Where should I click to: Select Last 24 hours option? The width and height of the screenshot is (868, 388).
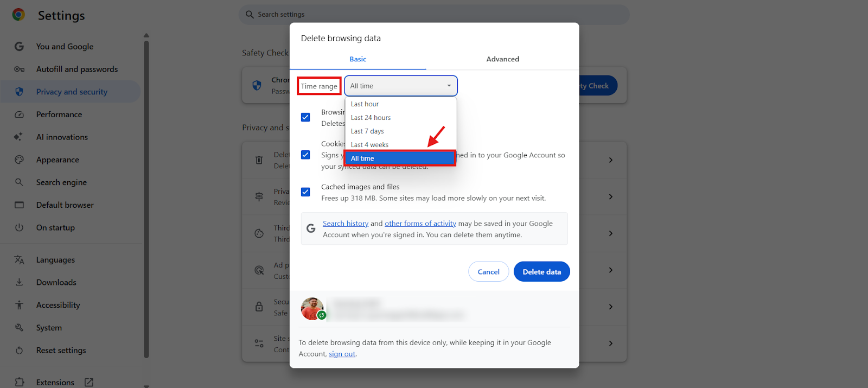(x=401, y=118)
